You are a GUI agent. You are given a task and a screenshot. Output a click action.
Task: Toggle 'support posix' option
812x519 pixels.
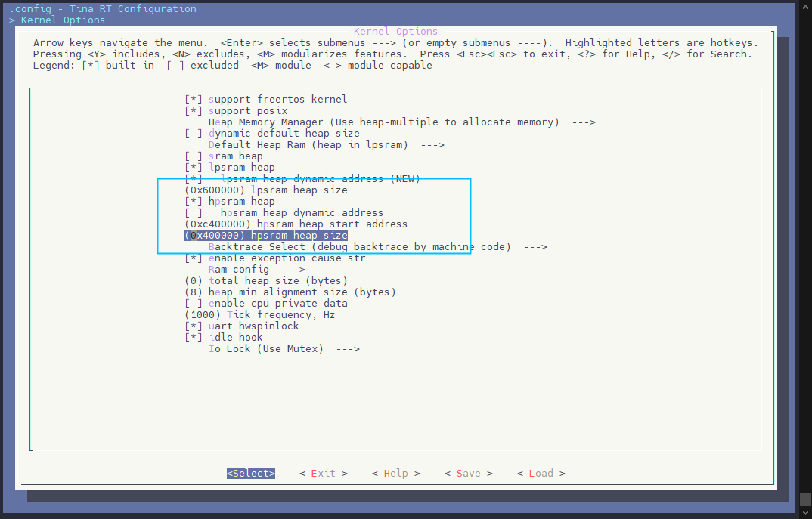194,111
